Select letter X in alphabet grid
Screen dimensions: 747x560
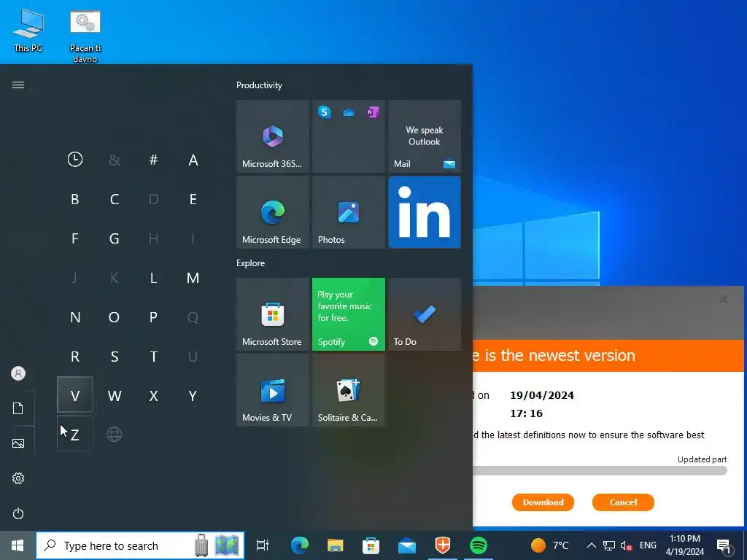coord(153,395)
